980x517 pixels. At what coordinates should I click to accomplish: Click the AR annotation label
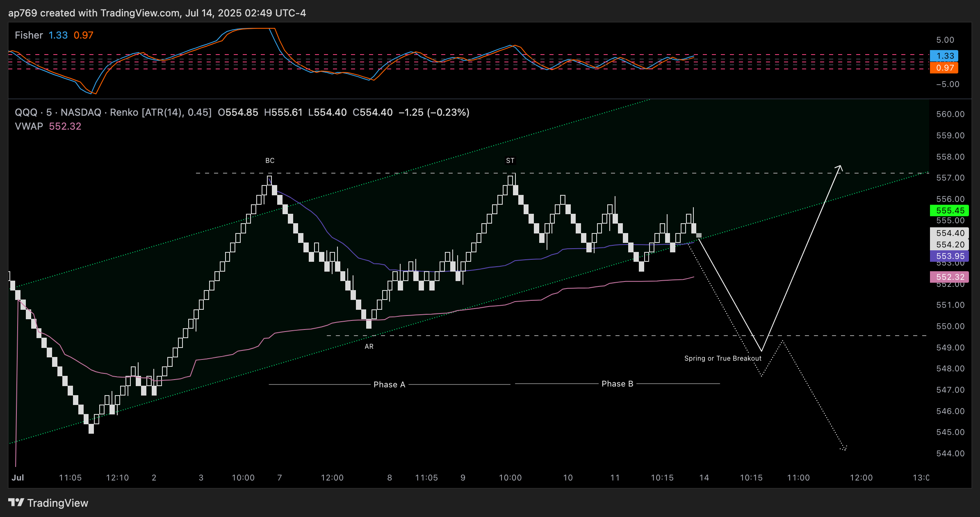(369, 346)
